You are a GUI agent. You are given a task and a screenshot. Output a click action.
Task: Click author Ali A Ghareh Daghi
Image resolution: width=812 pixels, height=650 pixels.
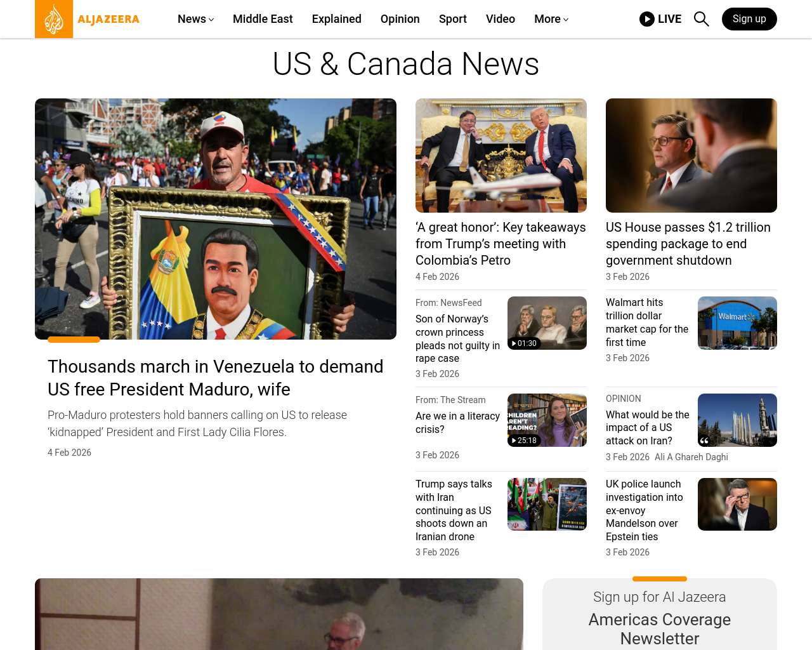tap(691, 457)
